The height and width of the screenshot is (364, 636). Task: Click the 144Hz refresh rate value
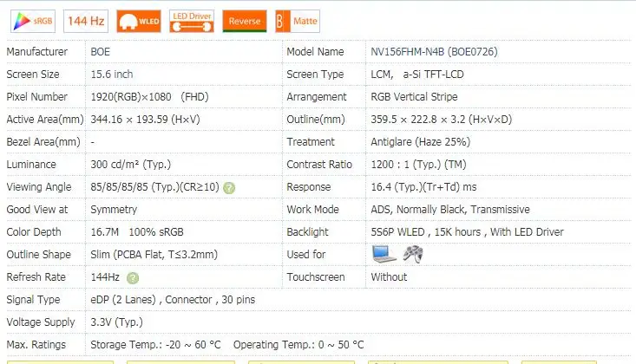tap(105, 277)
